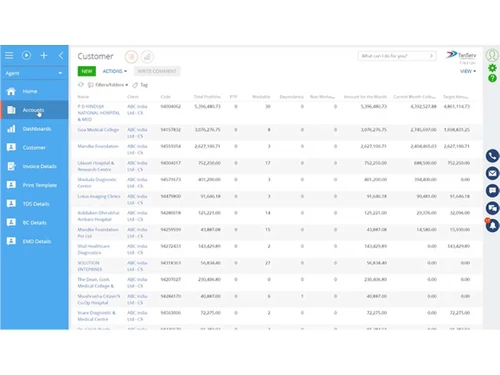Select the code cell in Lotus Imaging row
Viewport: 500px width, 375px height.
coord(171,196)
